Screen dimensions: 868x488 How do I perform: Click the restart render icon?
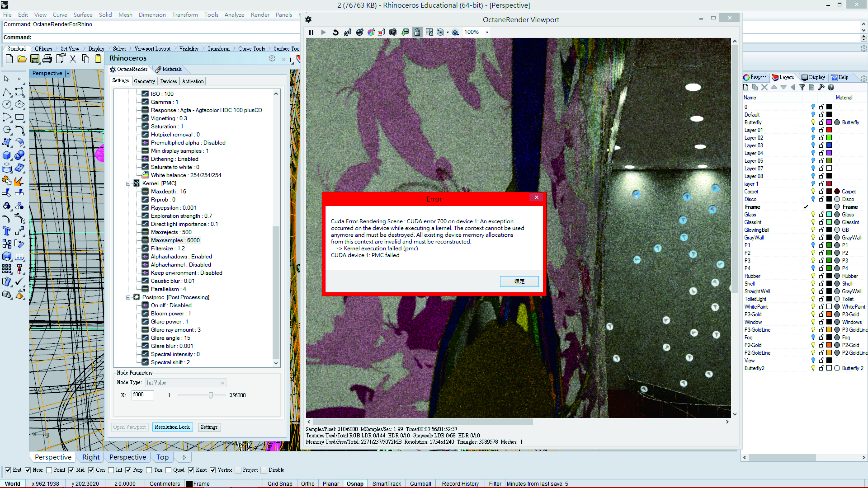click(x=335, y=32)
